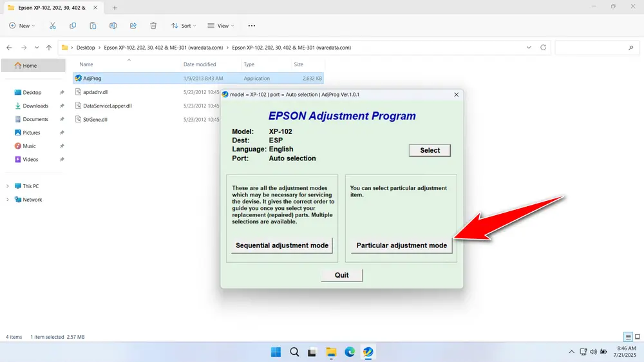Viewport: 644px width, 362px height.
Task: Click the Copy icon in toolbar
Action: (73, 26)
